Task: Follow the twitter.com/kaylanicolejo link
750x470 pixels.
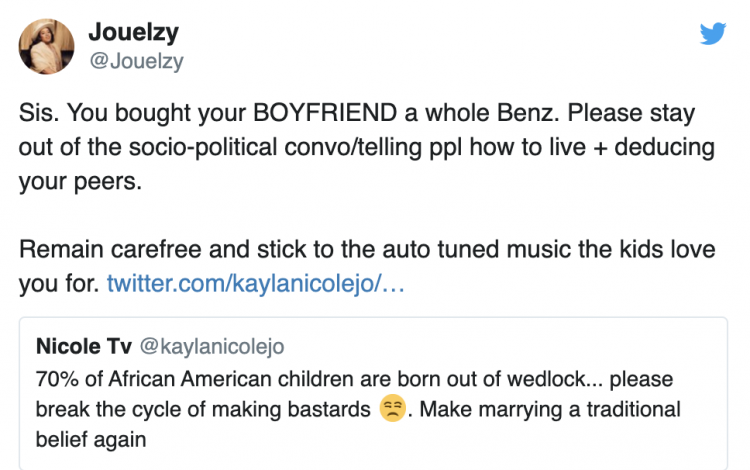Action: (x=256, y=284)
